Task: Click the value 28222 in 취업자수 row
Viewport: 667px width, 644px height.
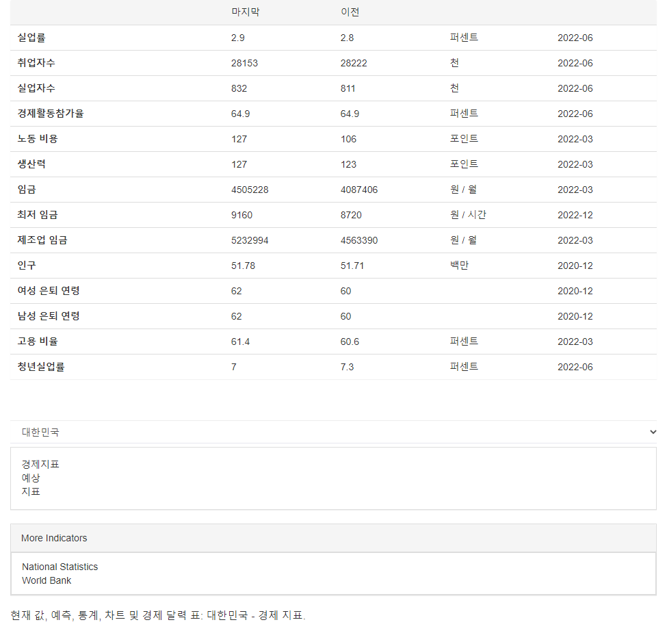Action: coord(354,63)
